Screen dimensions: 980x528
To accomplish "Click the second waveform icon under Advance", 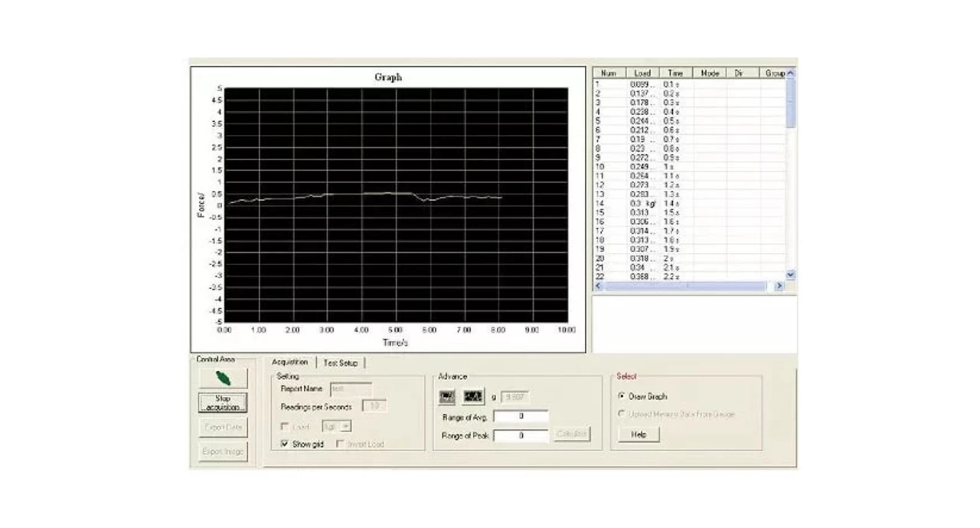I will click(473, 396).
